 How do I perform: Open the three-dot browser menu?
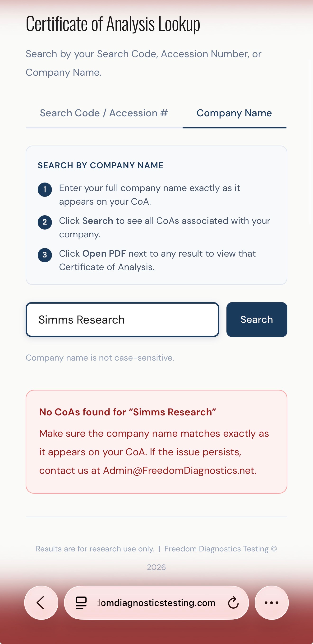click(272, 602)
